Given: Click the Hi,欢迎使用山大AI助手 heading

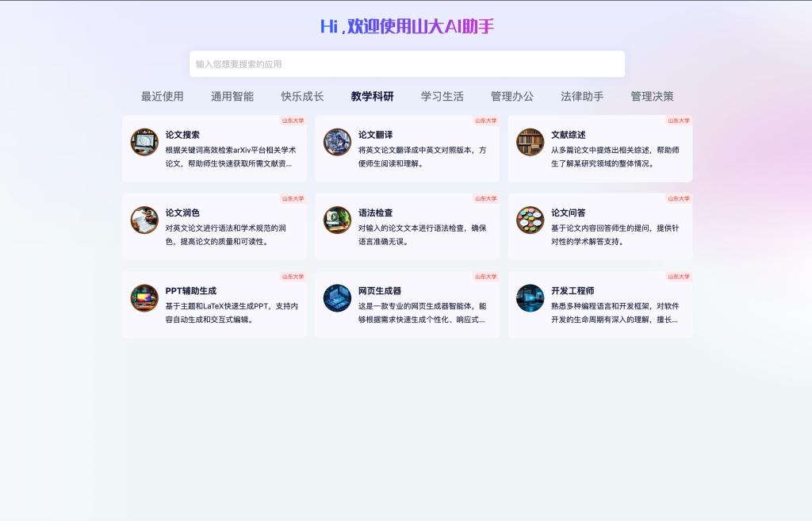Looking at the screenshot, I should (407, 26).
